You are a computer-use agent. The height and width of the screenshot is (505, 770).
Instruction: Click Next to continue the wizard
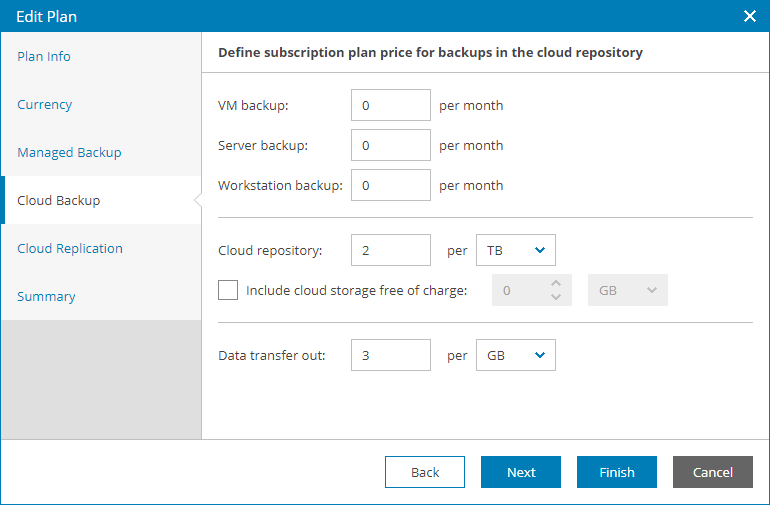521,472
